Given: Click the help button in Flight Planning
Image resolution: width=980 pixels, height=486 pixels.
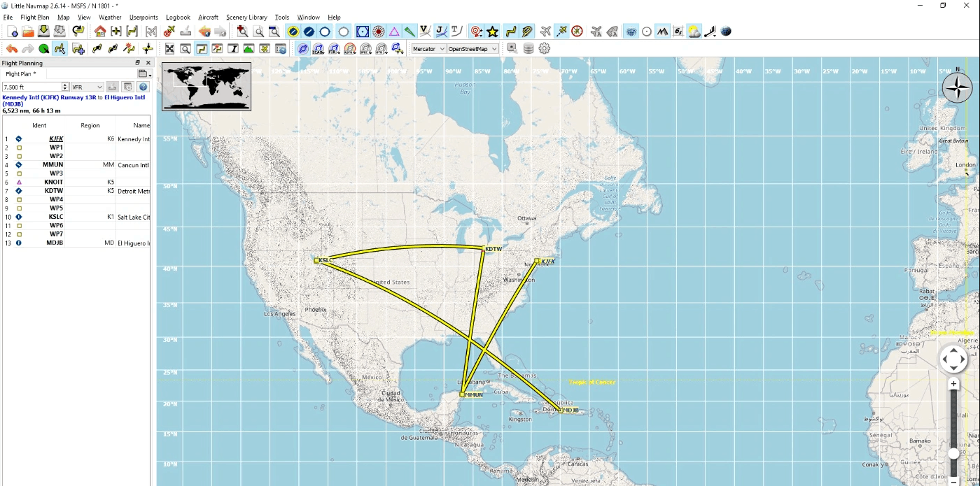Looking at the screenshot, I should tap(143, 87).
